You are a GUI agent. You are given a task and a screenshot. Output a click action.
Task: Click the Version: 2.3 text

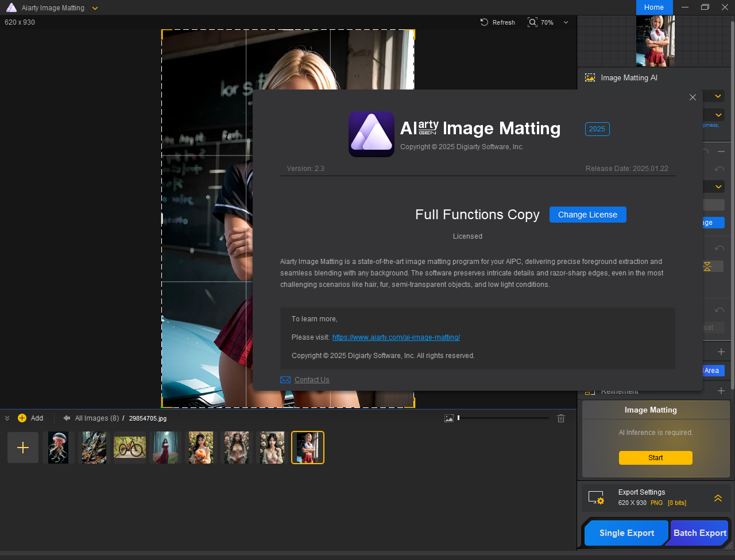pos(306,169)
